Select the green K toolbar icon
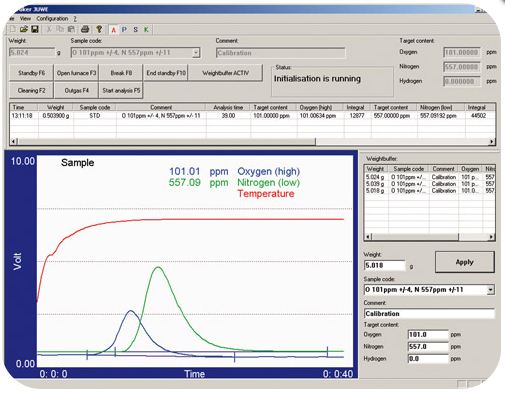Image resolution: width=505 pixels, height=397 pixels. (x=146, y=30)
